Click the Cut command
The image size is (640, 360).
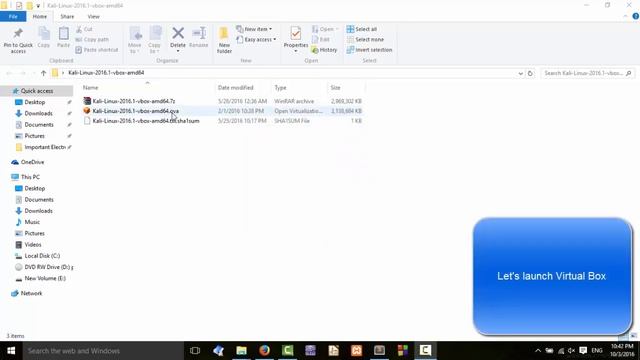click(x=84, y=29)
